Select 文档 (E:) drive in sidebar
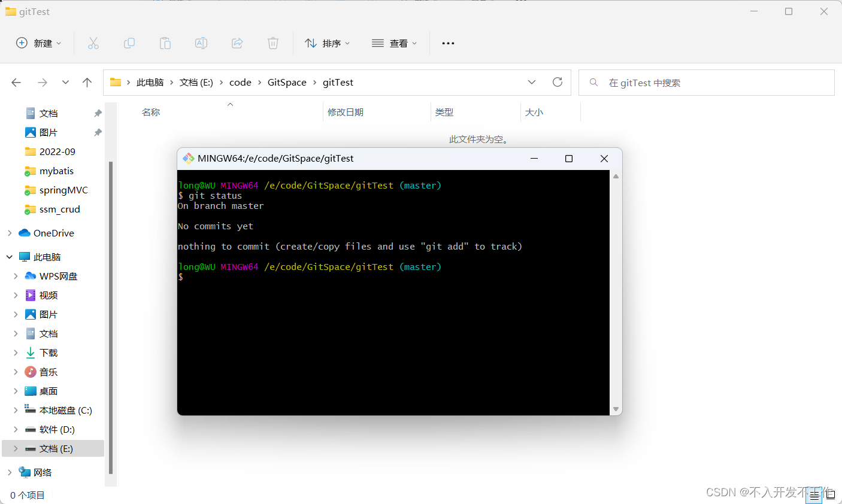The height and width of the screenshot is (504, 842). [54, 448]
